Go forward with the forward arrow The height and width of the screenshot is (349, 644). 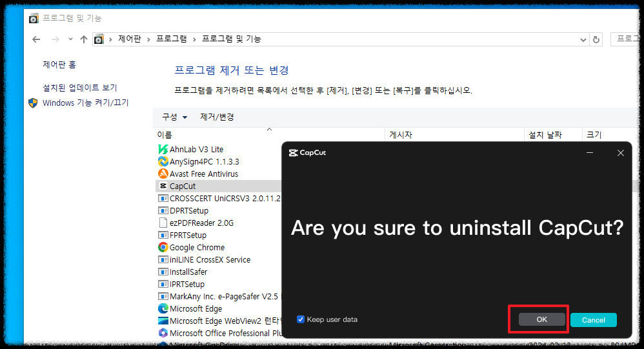click(x=55, y=39)
